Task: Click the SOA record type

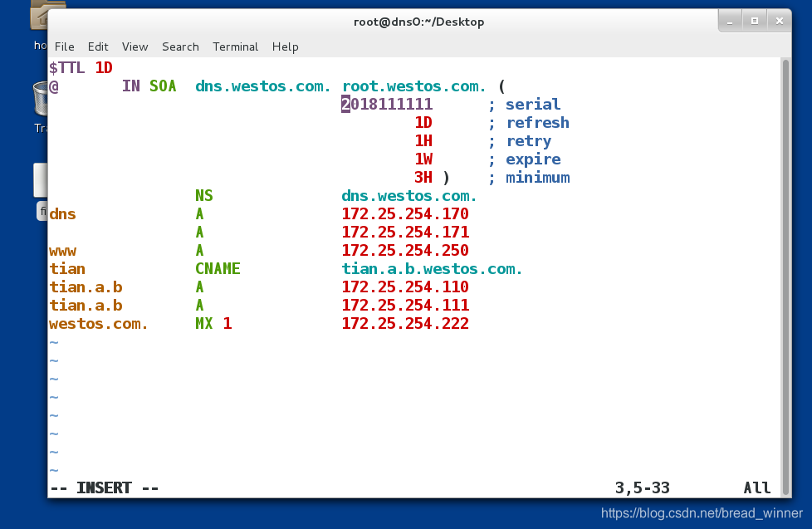Action: [x=163, y=86]
